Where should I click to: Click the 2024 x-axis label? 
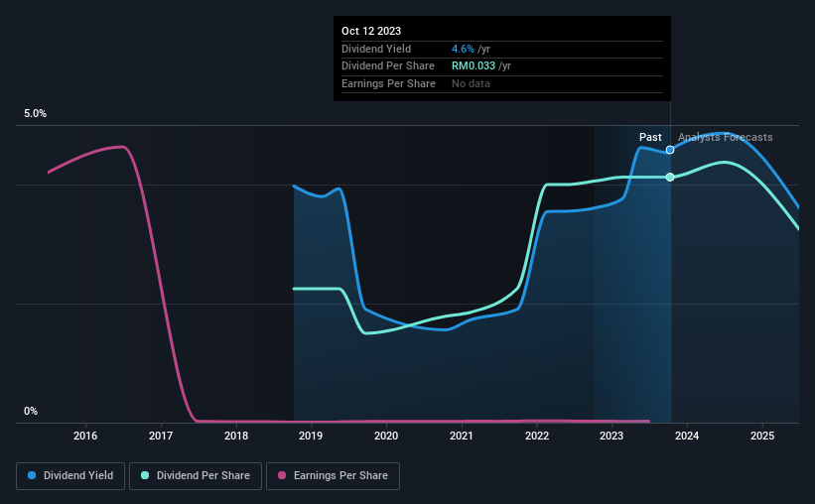tap(687, 436)
